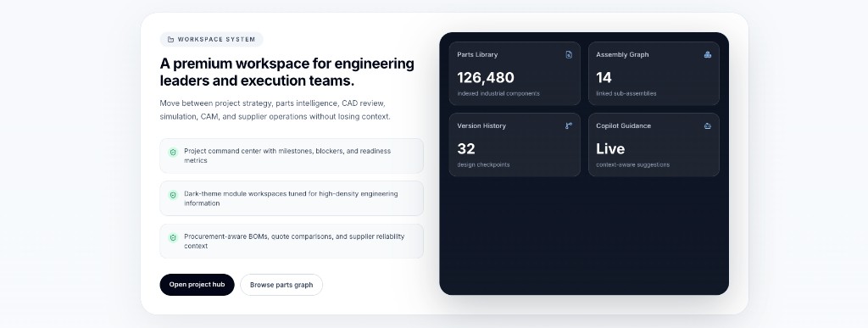Select the Version History card title
Viewport: 868px width, 328px height.
click(481, 125)
